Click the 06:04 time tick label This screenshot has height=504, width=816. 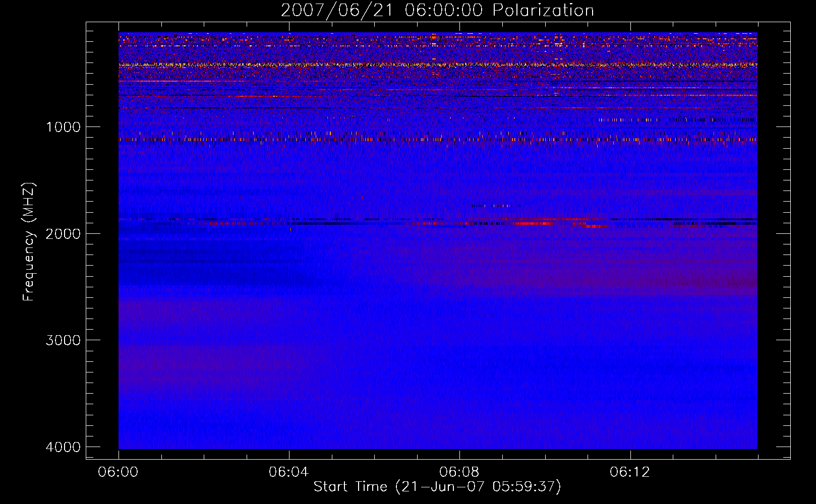(x=289, y=472)
